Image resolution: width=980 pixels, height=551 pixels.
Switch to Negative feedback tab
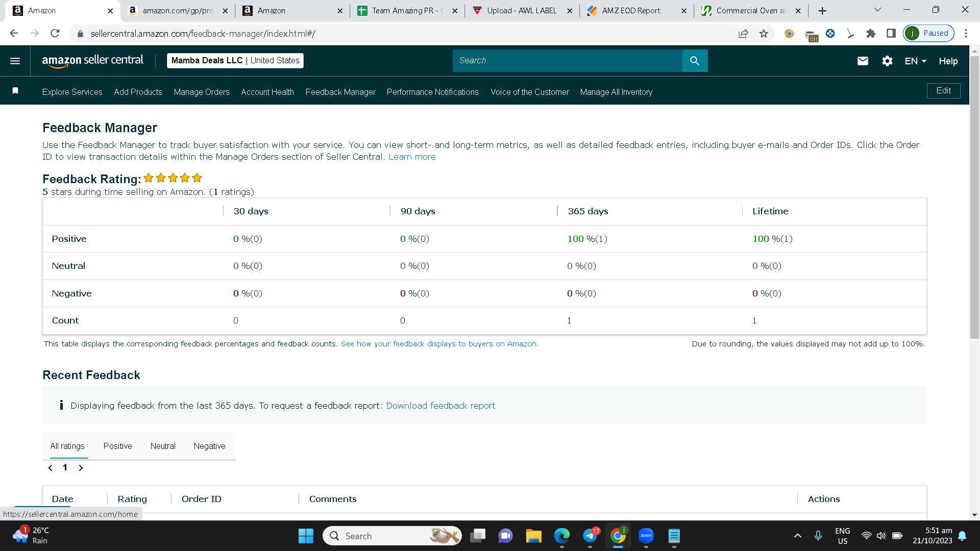(209, 446)
